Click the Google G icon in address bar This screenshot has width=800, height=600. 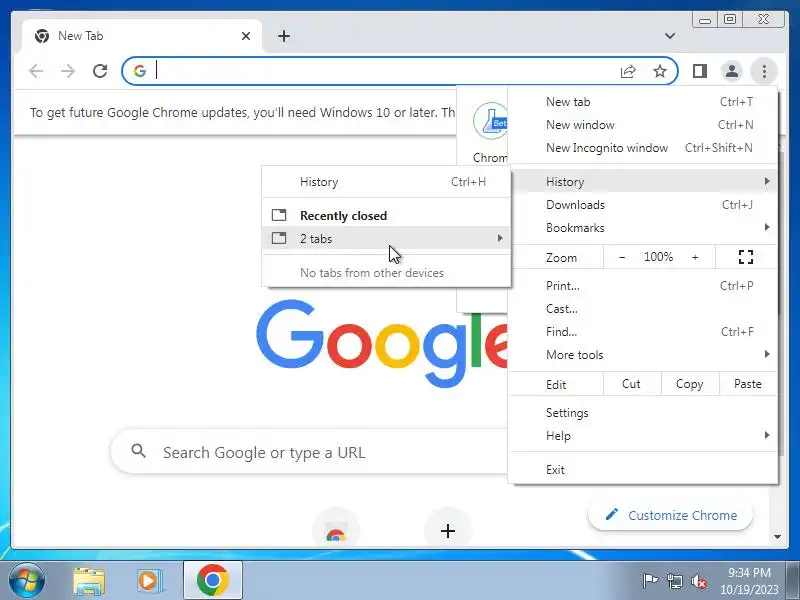[x=140, y=71]
